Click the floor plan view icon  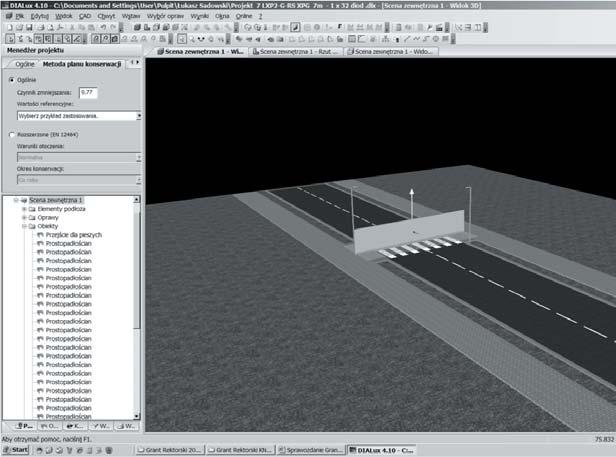point(147,28)
